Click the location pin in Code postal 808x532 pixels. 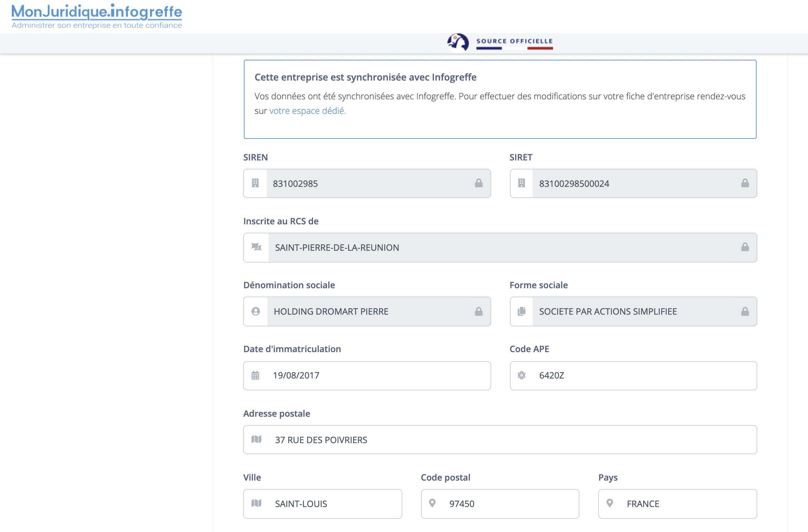[432, 503]
